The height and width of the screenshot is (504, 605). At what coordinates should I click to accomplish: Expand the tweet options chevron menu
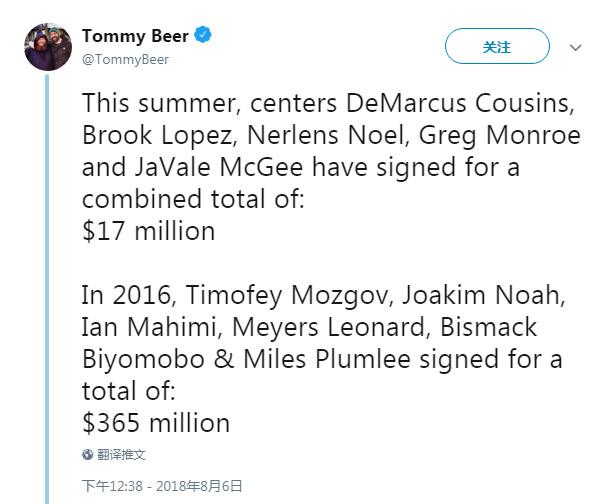tap(576, 47)
